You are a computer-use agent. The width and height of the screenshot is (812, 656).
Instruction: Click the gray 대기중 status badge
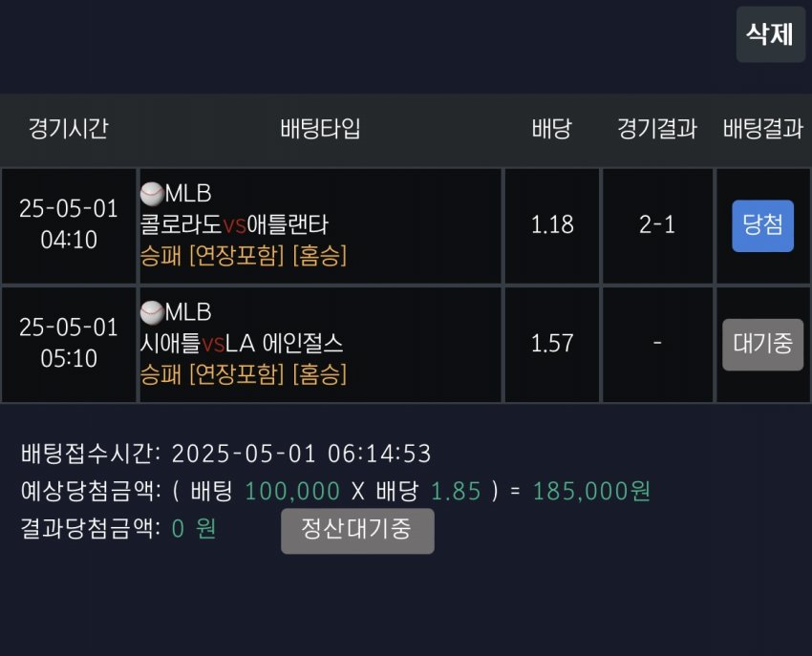coord(763,345)
